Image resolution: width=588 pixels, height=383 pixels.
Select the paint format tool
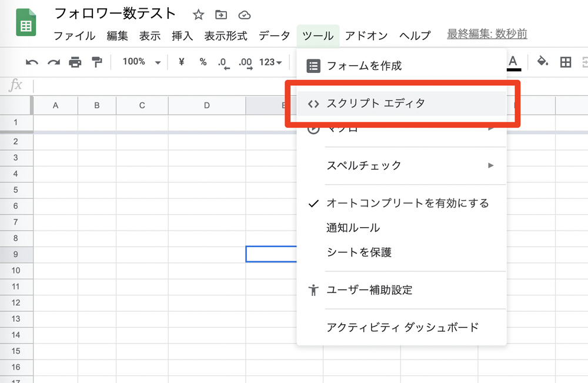tap(97, 62)
